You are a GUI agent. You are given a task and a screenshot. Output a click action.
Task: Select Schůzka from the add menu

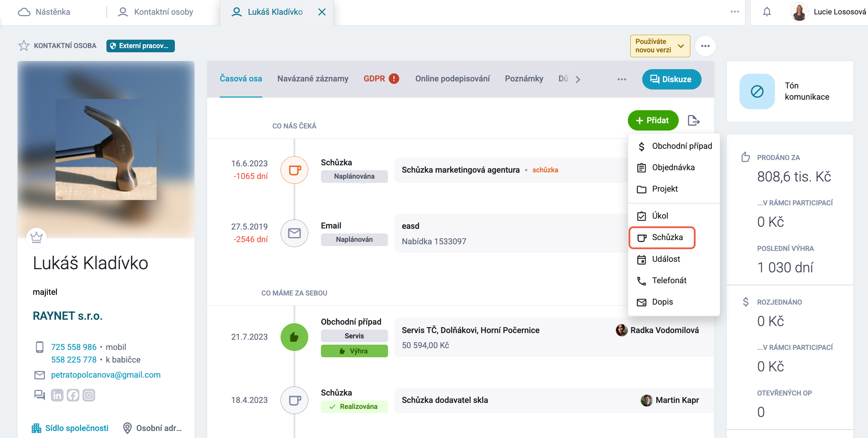click(662, 238)
